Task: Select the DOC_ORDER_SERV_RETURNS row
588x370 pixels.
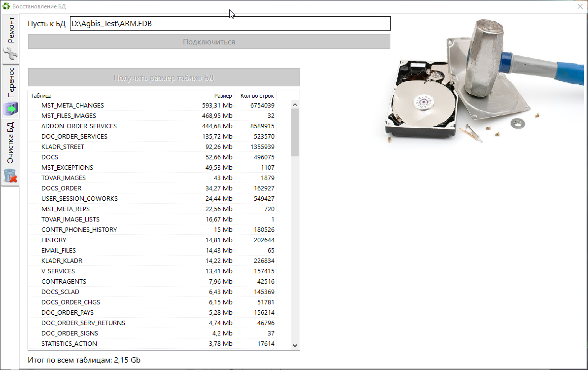Action: point(152,323)
